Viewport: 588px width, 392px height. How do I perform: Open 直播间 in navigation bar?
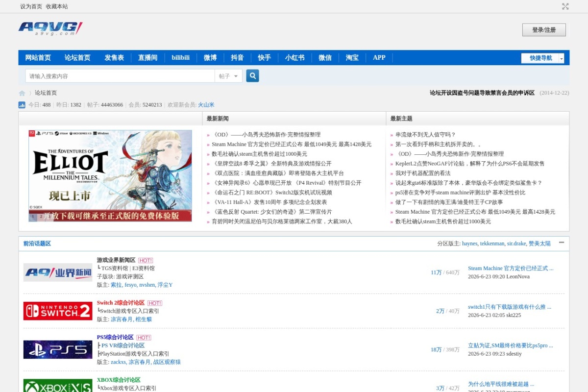coord(147,58)
